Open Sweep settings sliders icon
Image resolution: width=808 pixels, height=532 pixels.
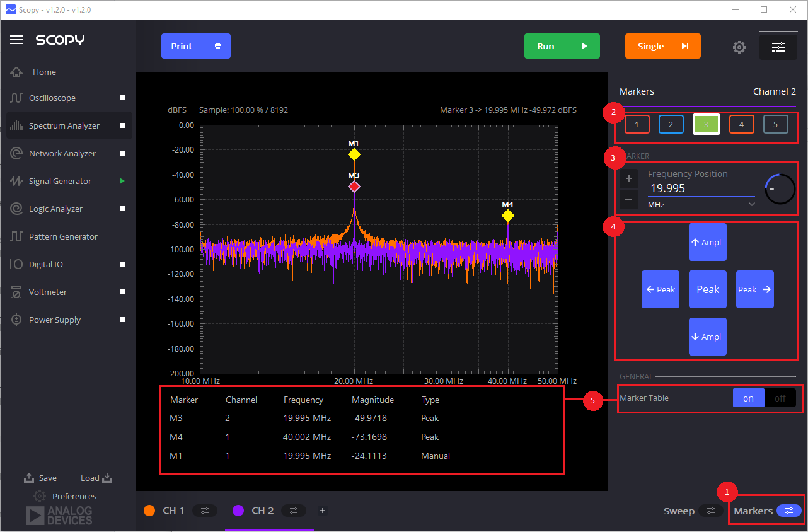coord(711,511)
